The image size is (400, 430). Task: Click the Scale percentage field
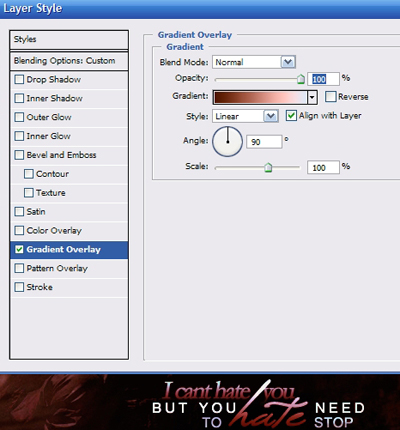pyautogui.click(x=323, y=167)
